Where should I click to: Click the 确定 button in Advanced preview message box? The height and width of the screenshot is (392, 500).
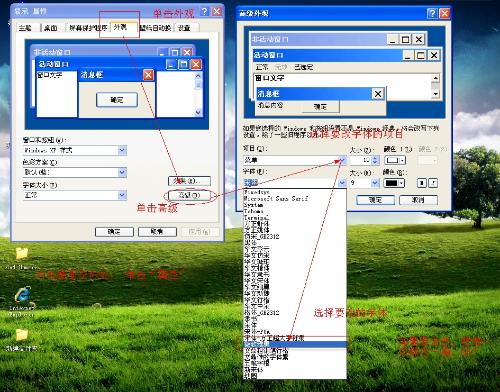(321, 107)
